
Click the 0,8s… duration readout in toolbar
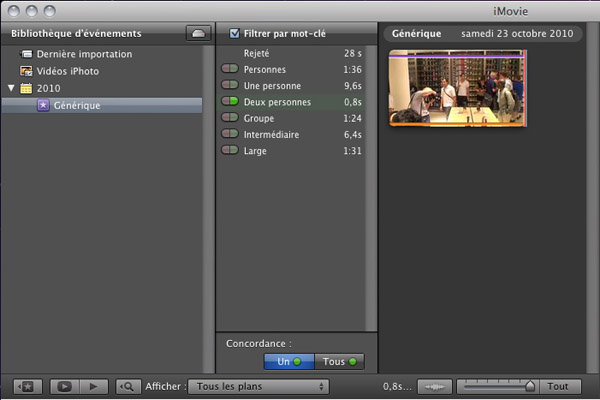(397, 387)
